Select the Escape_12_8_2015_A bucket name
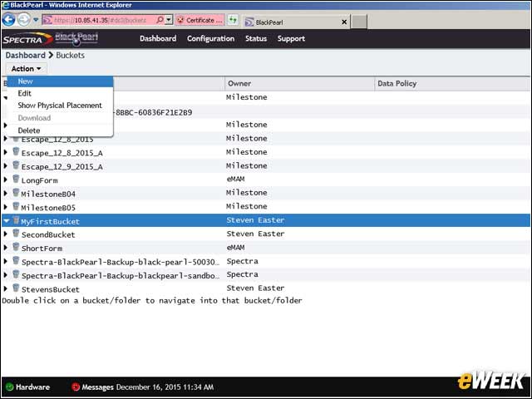532x399 pixels. click(x=62, y=153)
